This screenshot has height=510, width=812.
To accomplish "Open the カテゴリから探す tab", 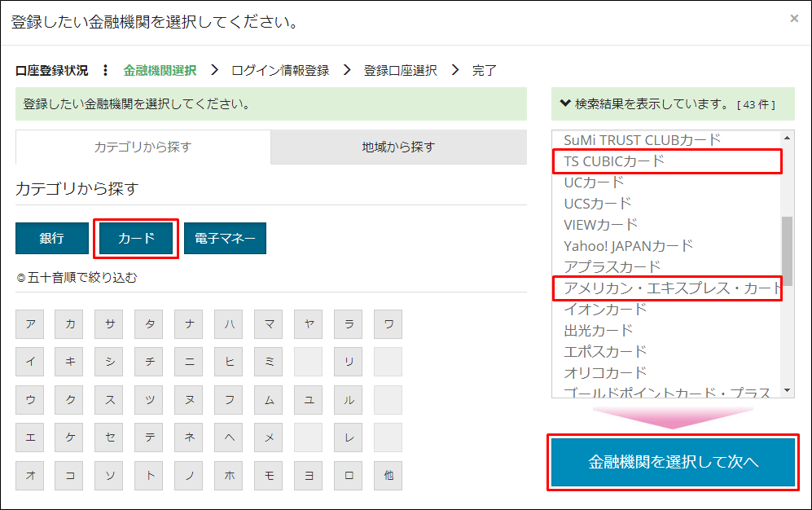I will pos(143,147).
